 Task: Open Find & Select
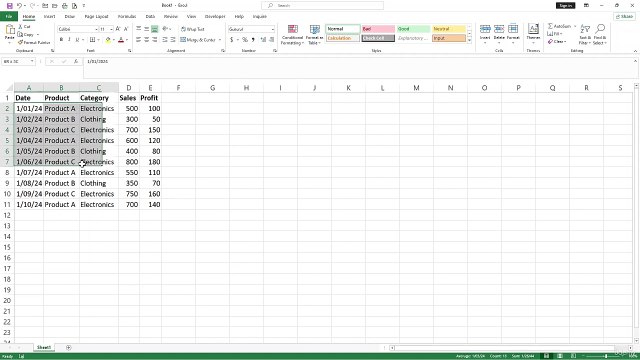point(600,34)
